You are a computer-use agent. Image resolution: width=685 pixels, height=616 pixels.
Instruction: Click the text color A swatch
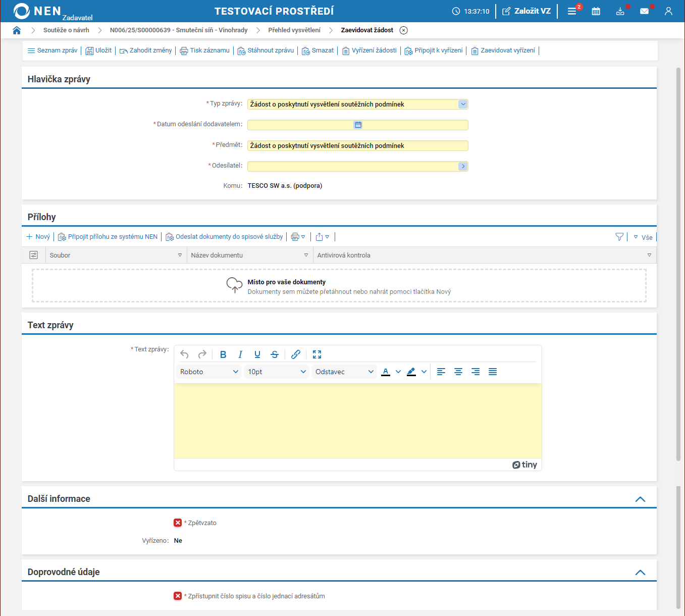[386, 372]
